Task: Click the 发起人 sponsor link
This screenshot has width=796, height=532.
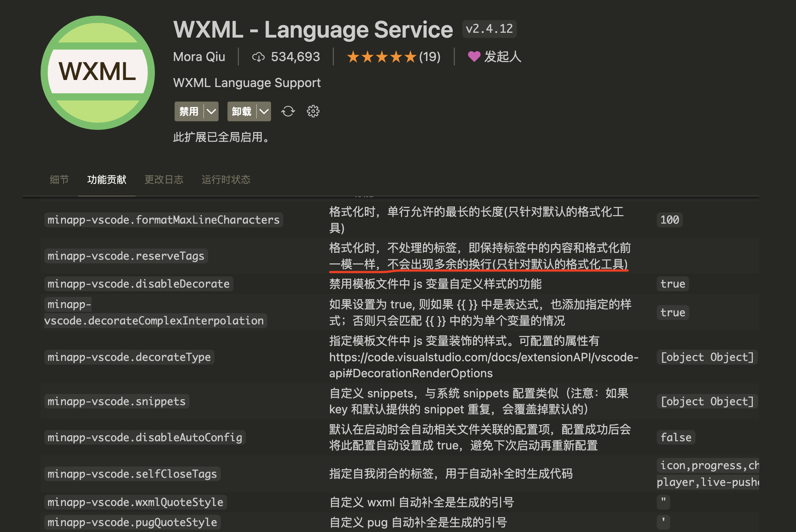Action: [502, 57]
